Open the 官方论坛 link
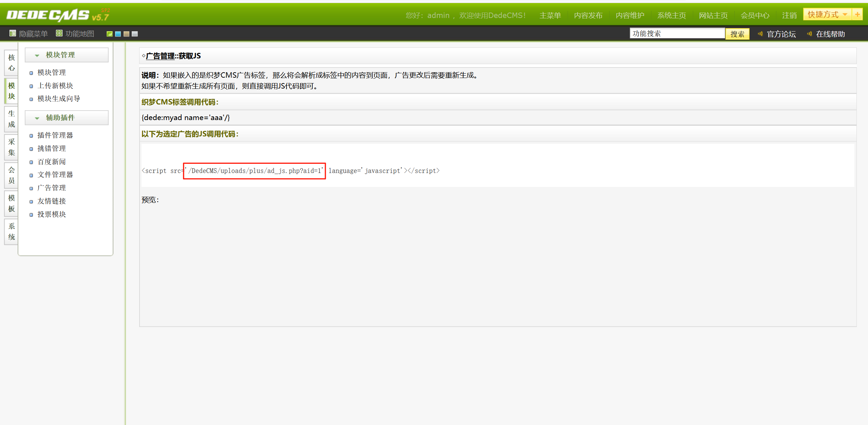868x425 pixels. 781,34
